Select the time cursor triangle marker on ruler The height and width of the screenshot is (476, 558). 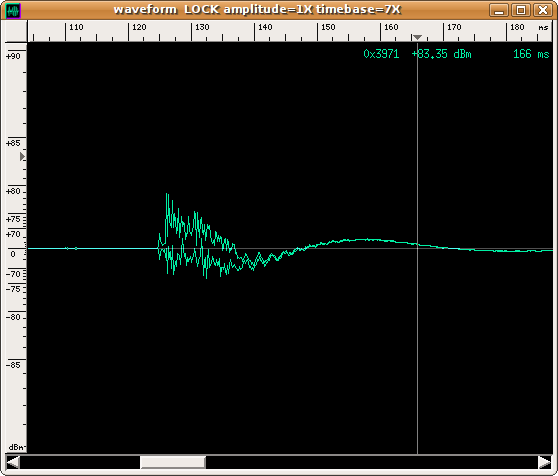coord(417,37)
